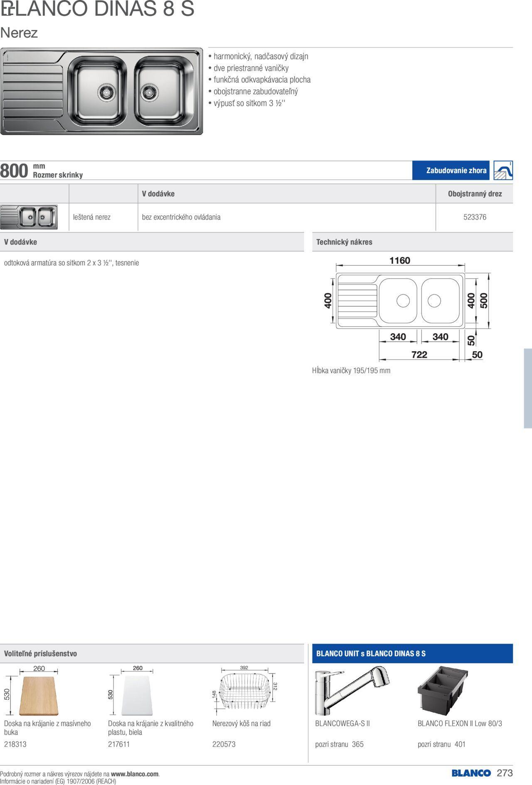
Task: Click the beech wood cutting board image
Action: 39,696
